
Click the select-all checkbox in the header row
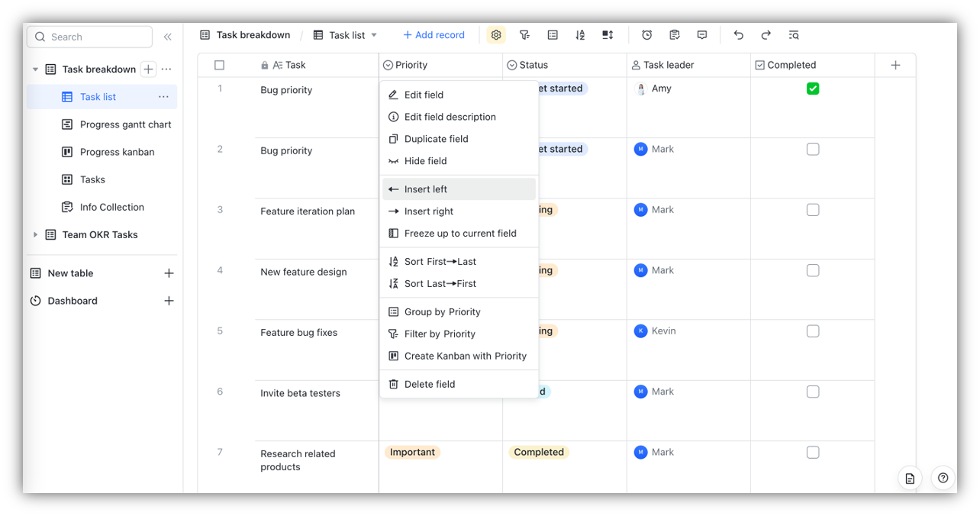click(x=220, y=65)
